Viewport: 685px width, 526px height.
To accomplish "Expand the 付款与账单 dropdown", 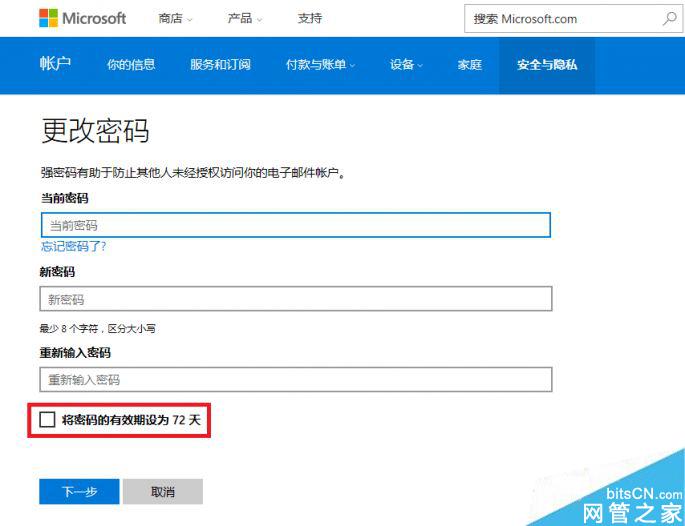I will 320,65.
